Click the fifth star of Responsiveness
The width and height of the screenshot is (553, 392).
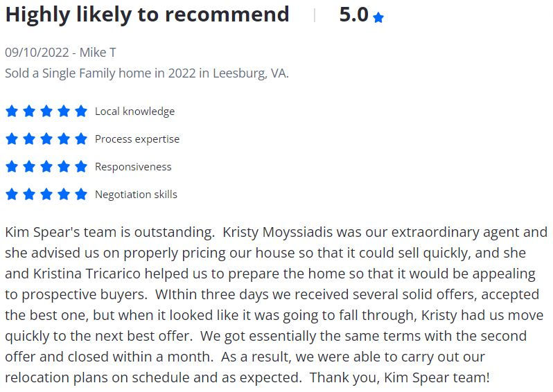point(81,166)
